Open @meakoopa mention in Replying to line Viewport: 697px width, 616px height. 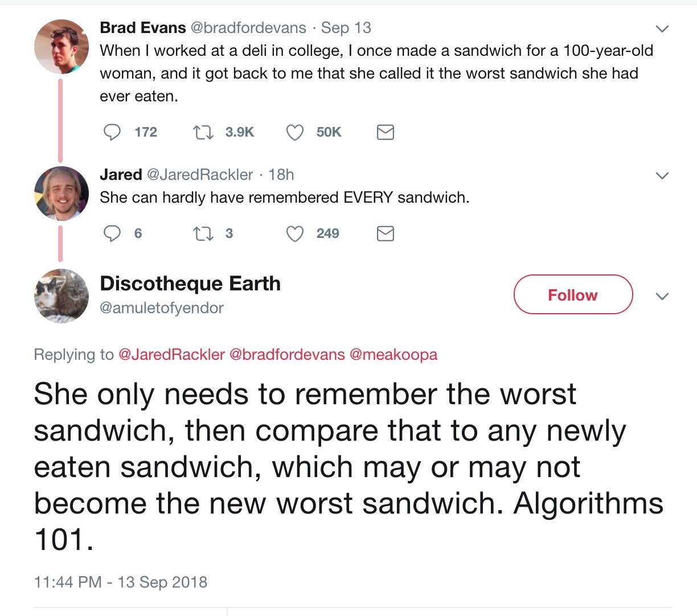pos(393,354)
